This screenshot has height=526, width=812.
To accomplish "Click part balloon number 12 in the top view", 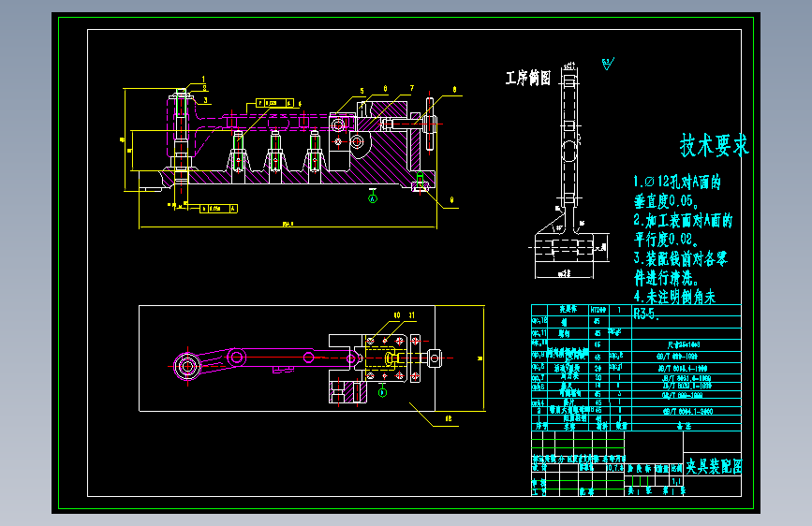I will [x=449, y=418].
